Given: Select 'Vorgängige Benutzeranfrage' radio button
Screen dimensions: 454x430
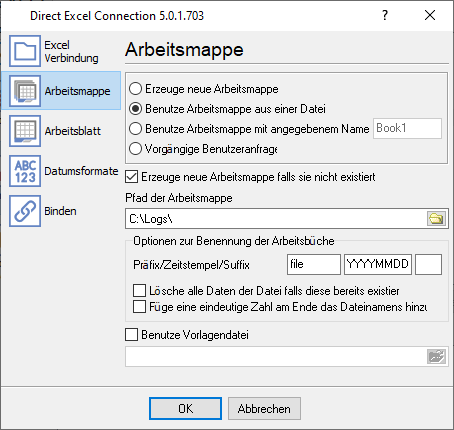Looking at the screenshot, I should point(135,149).
